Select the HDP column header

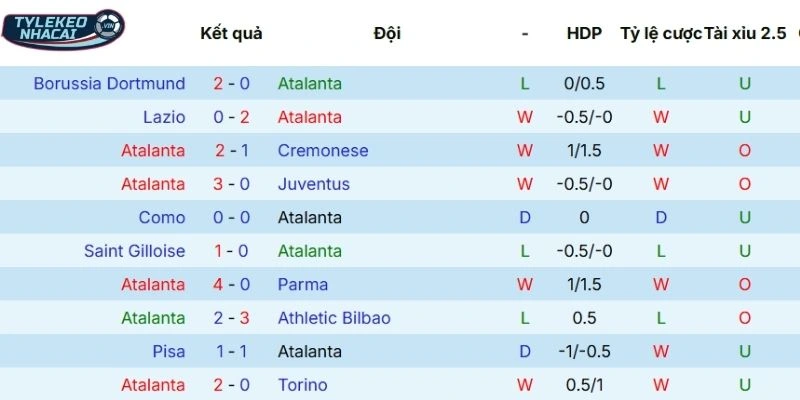coord(584,33)
